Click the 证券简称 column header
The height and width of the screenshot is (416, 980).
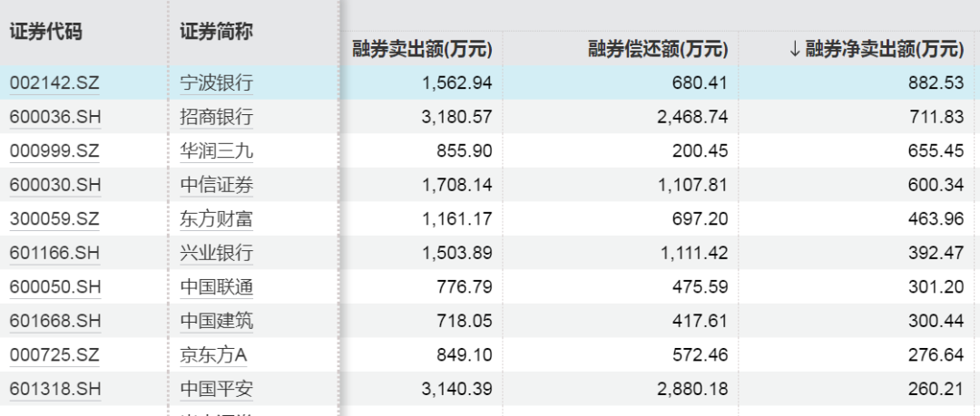pos(216,31)
